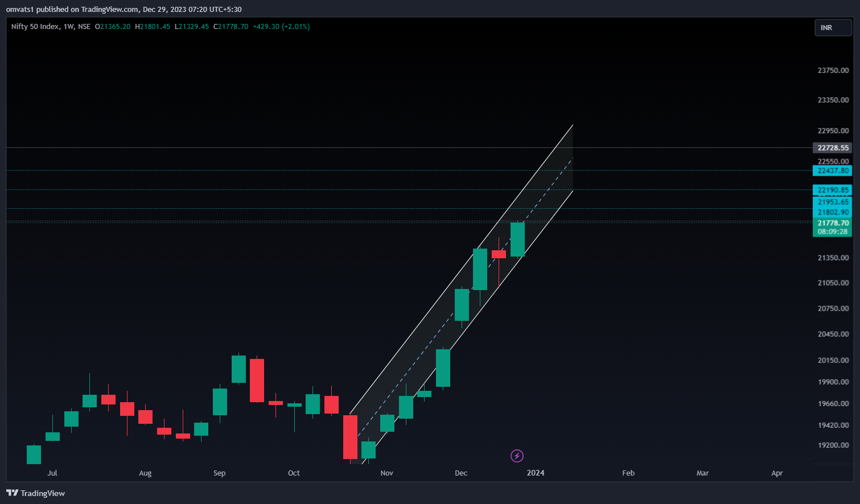Click the low value L21329.45
The width and height of the screenshot is (860, 504).
[192, 27]
